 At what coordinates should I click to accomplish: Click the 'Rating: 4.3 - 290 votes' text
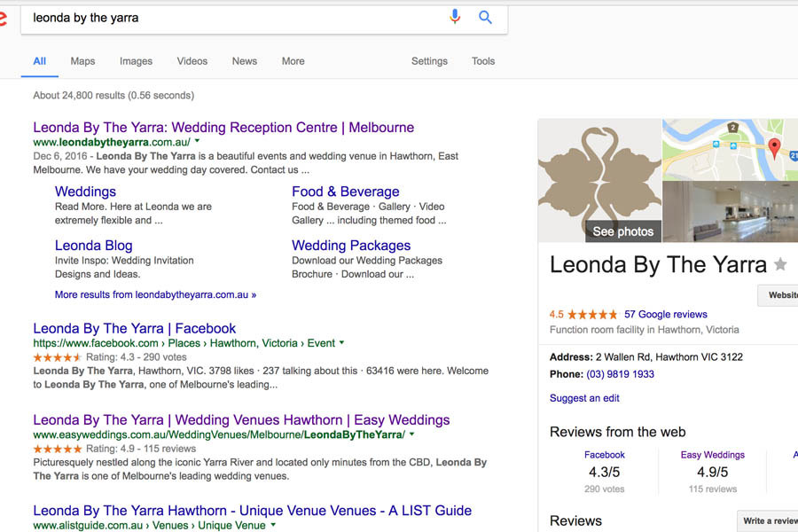tap(136, 356)
